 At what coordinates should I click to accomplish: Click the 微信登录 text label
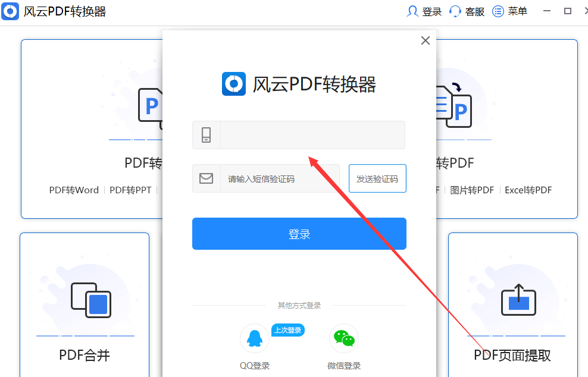344,366
